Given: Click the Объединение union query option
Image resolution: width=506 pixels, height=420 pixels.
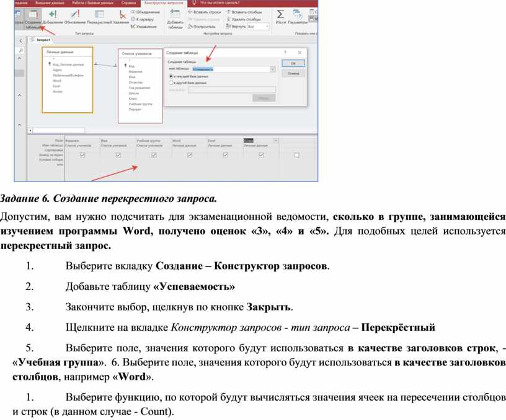Looking at the screenshot, I should point(146,12).
